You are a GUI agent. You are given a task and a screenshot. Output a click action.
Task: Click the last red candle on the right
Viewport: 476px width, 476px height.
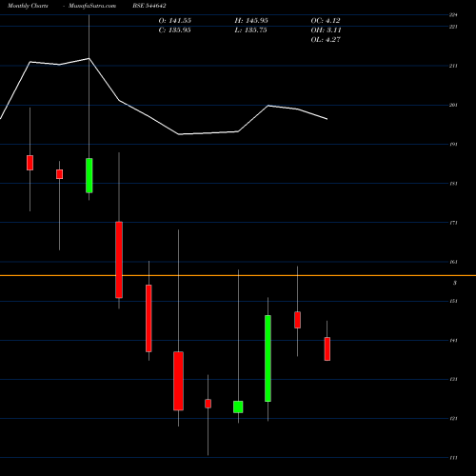tap(327, 348)
